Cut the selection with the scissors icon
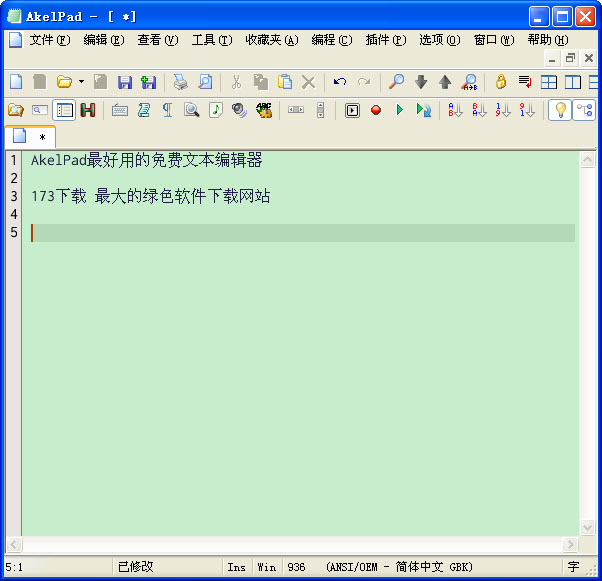The height and width of the screenshot is (581, 602). [236, 82]
